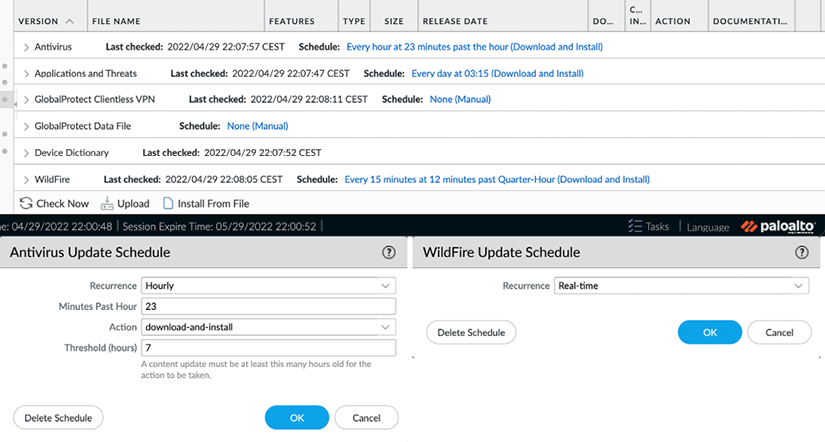Expand the Device Dictionary row
The width and height of the screenshot is (825, 442).
pos(26,153)
